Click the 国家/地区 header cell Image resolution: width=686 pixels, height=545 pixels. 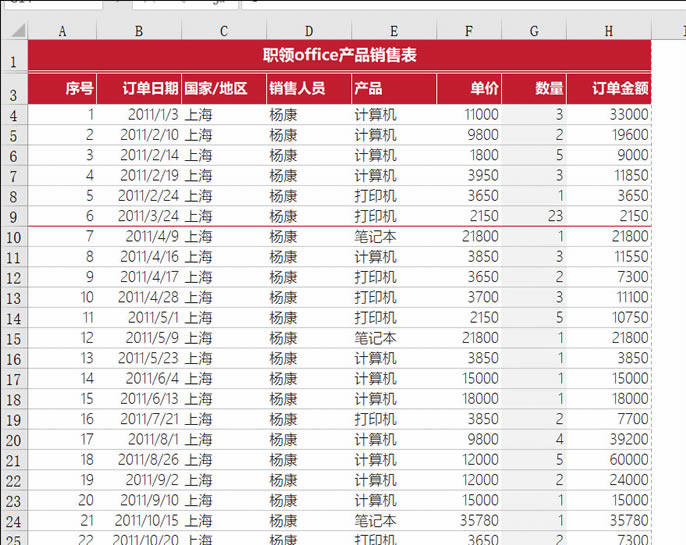[x=224, y=89]
